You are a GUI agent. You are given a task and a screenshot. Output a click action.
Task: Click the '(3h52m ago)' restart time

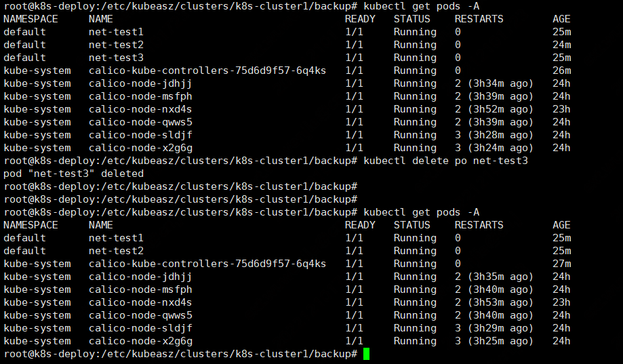pos(500,109)
